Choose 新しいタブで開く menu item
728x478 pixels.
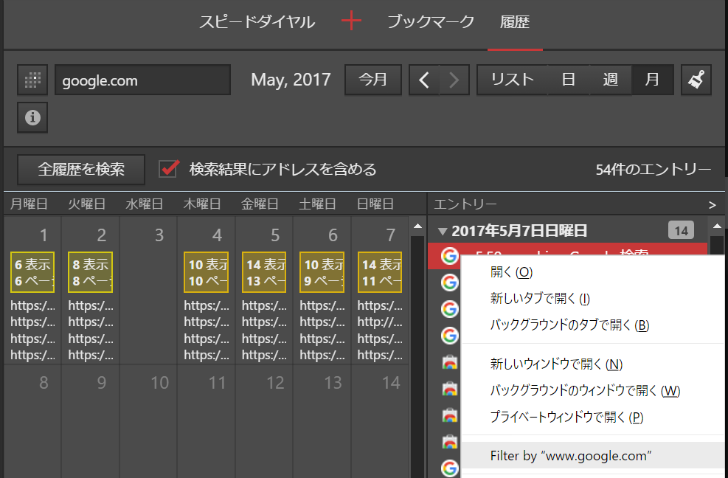pyautogui.click(x=540, y=298)
